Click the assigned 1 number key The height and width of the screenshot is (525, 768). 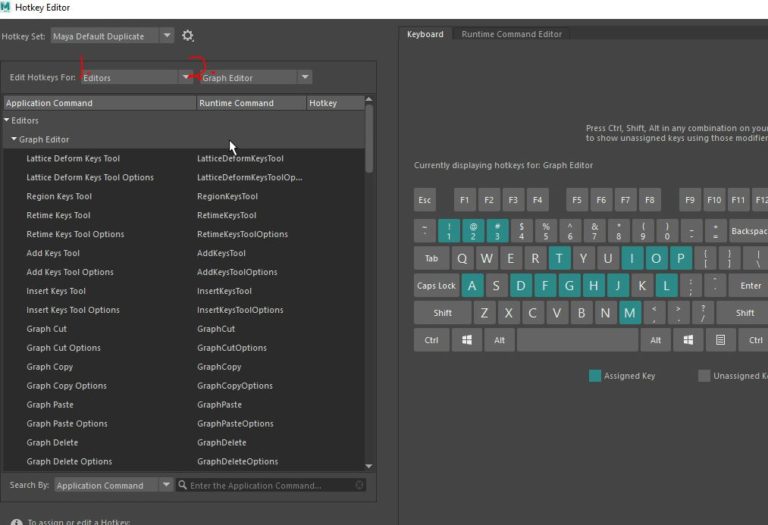tap(449, 231)
